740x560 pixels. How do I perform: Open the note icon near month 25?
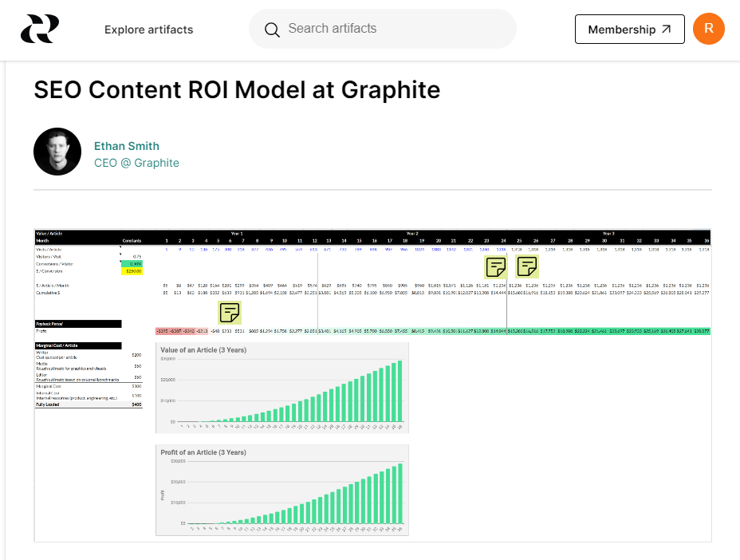click(527, 266)
